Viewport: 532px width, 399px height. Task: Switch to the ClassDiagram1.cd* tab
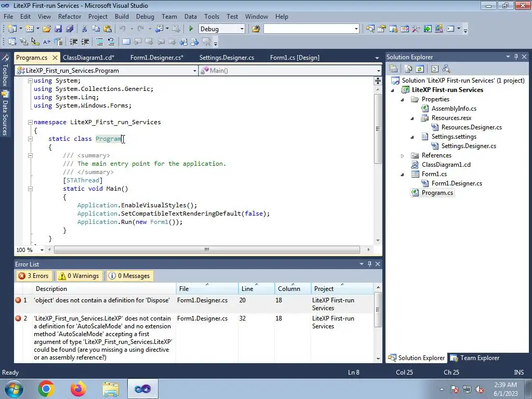point(88,57)
